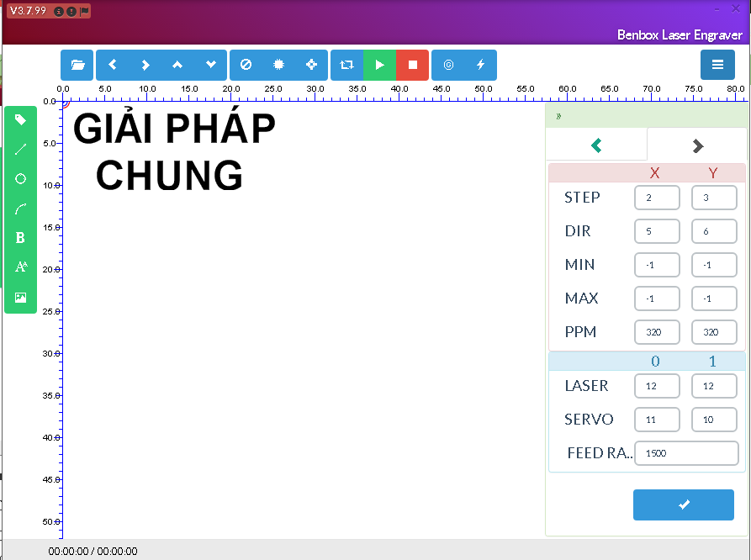
Task: Click the Benbox Laser Engraver title
Action: [680, 35]
